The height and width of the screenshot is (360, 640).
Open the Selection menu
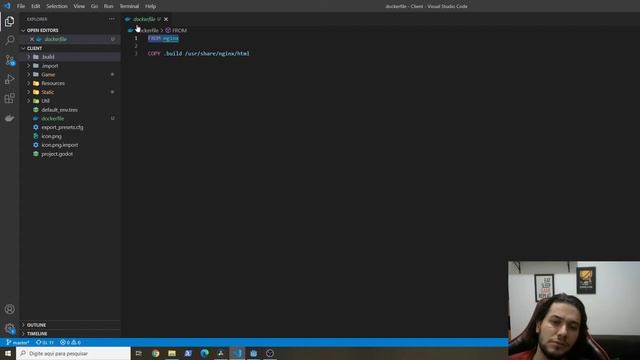[57, 6]
